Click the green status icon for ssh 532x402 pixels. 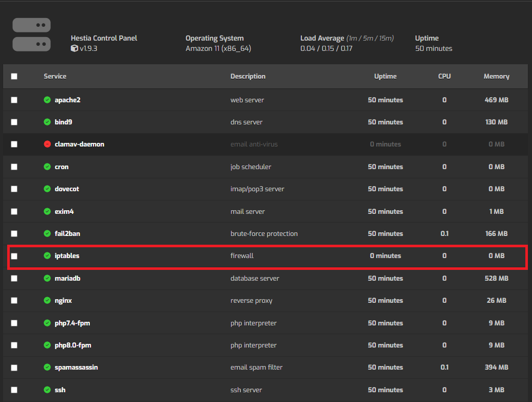[47, 390]
